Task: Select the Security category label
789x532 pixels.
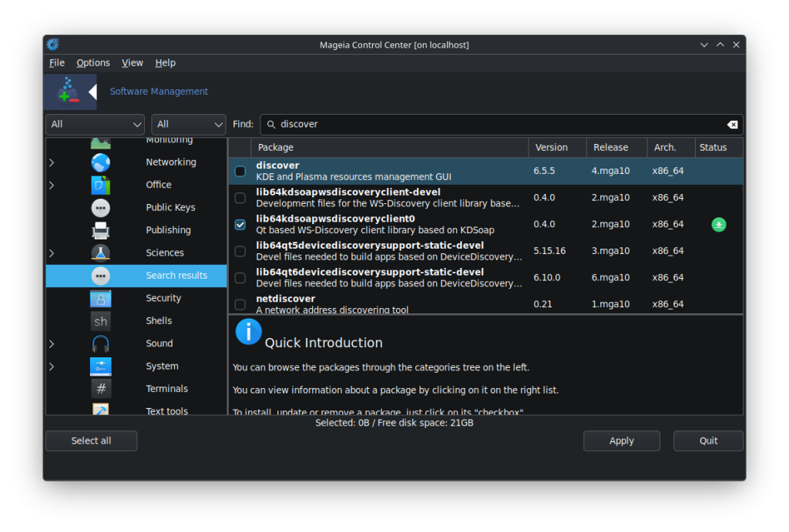Action: pyautogui.click(x=163, y=298)
